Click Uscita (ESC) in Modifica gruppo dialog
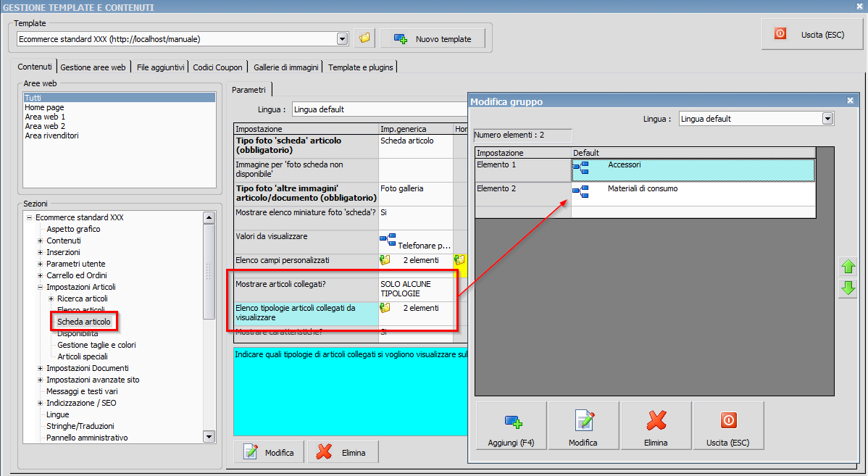Image resolution: width=868 pixels, height=476 pixels. [728, 425]
